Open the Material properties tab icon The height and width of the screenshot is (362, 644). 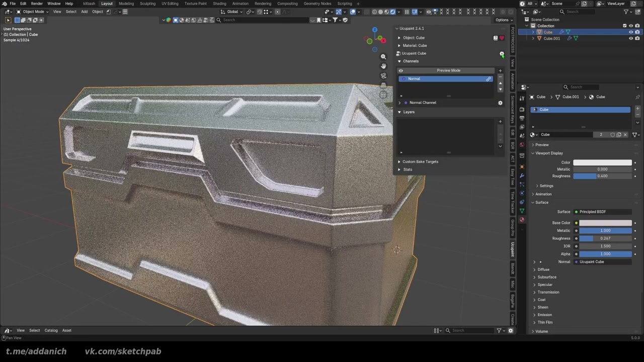pos(522,220)
